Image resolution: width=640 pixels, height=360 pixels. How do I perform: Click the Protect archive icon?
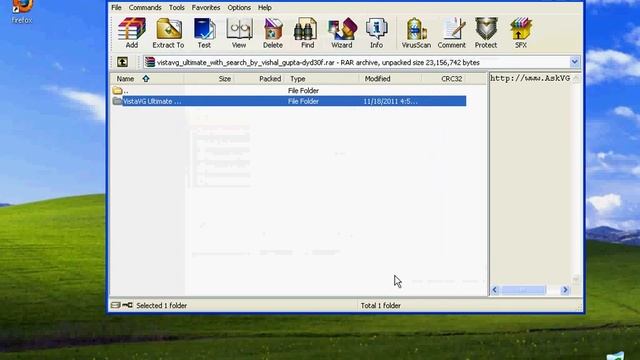click(x=486, y=33)
